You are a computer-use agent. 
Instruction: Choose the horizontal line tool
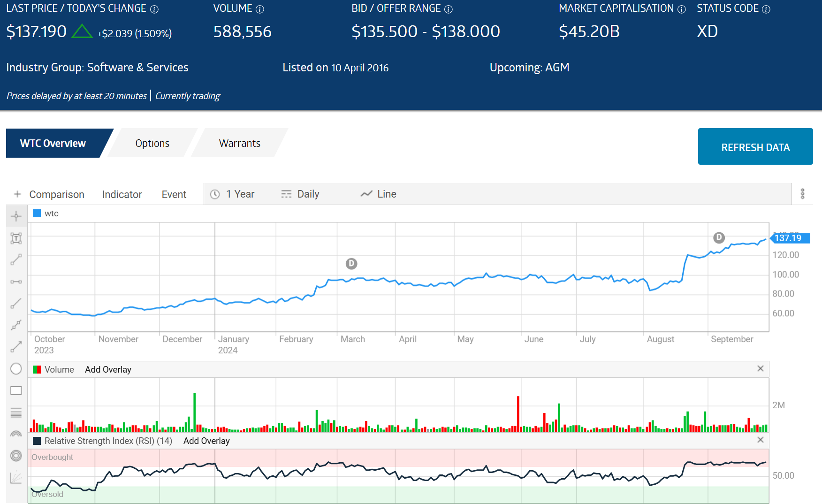pyautogui.click(x=16, y=282)
